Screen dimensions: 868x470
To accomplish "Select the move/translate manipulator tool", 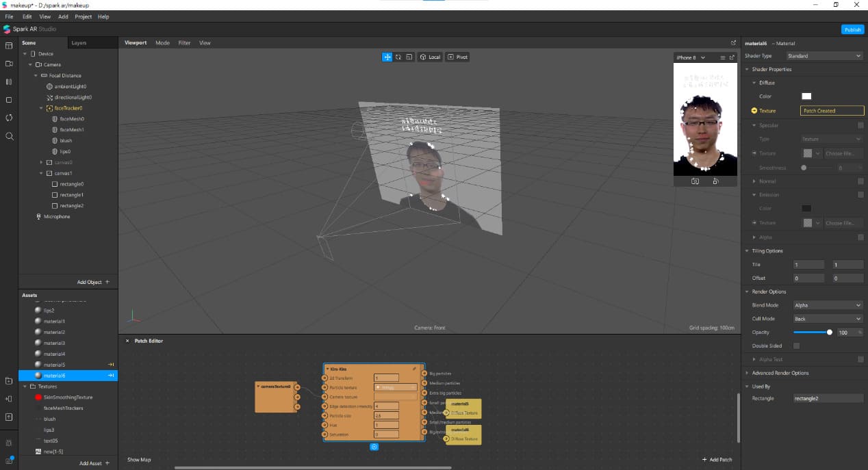I will tap(387, 57).
